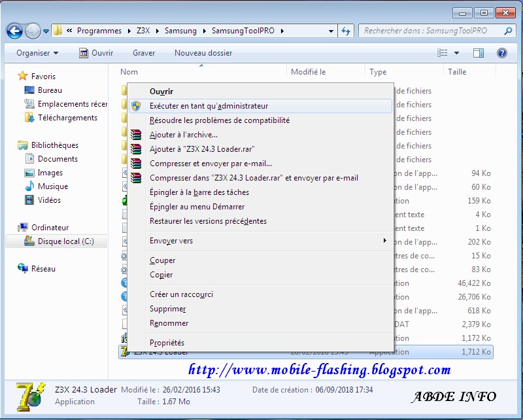The height and width of the screenshot is (420, 523).
Task: Click the 2,379 Ko size cell
Action: (x=476, y=324)
